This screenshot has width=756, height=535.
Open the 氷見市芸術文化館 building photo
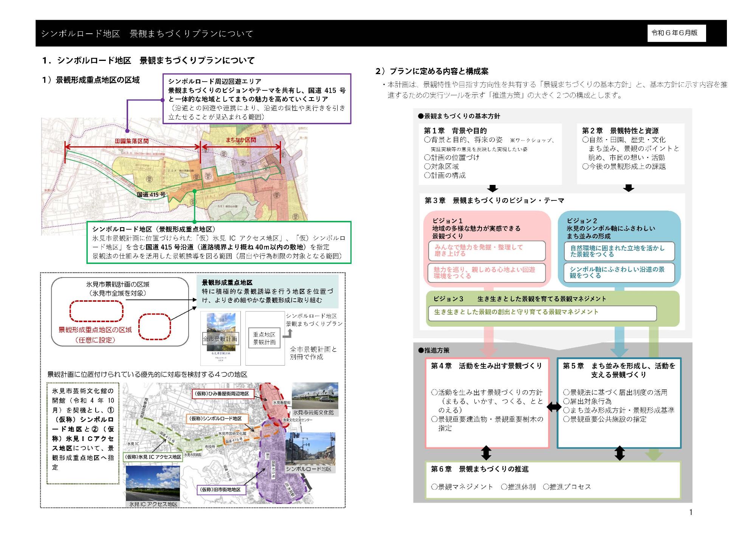(315, 396)
